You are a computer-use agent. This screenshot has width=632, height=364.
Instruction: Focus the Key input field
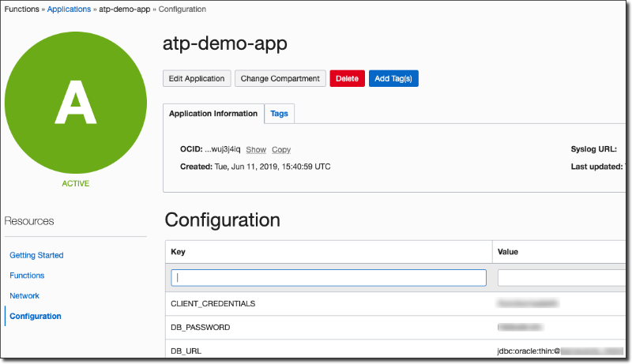pyautogui.click(x=329, y=278)
